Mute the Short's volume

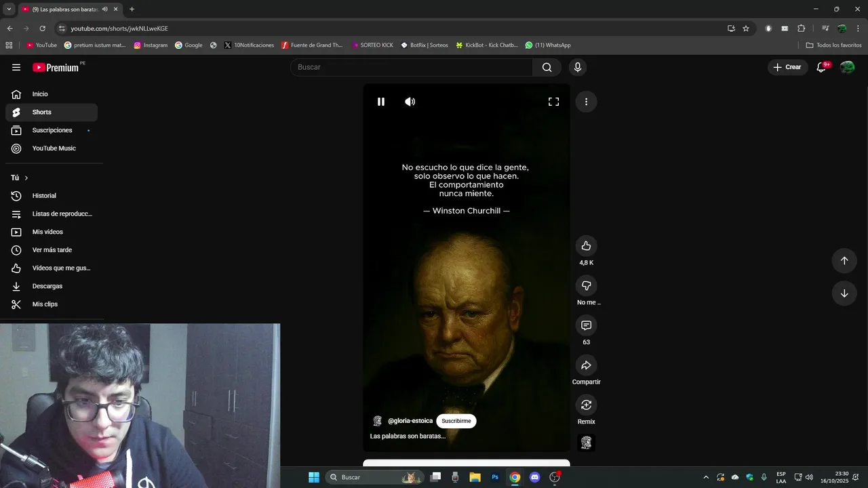click(x=410, y=102)
